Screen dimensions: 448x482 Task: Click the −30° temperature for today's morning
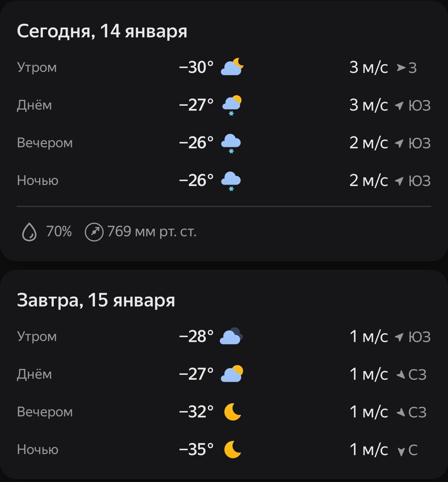(x=196, y=68)
